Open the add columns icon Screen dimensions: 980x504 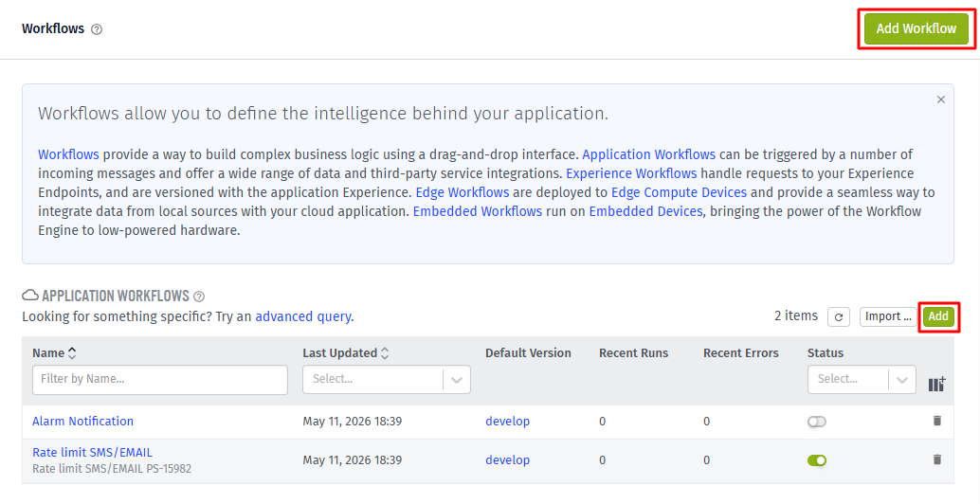point(936,384)
